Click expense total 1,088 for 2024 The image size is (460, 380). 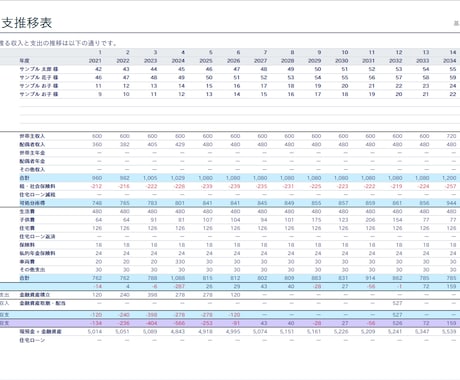coord(178,278)
